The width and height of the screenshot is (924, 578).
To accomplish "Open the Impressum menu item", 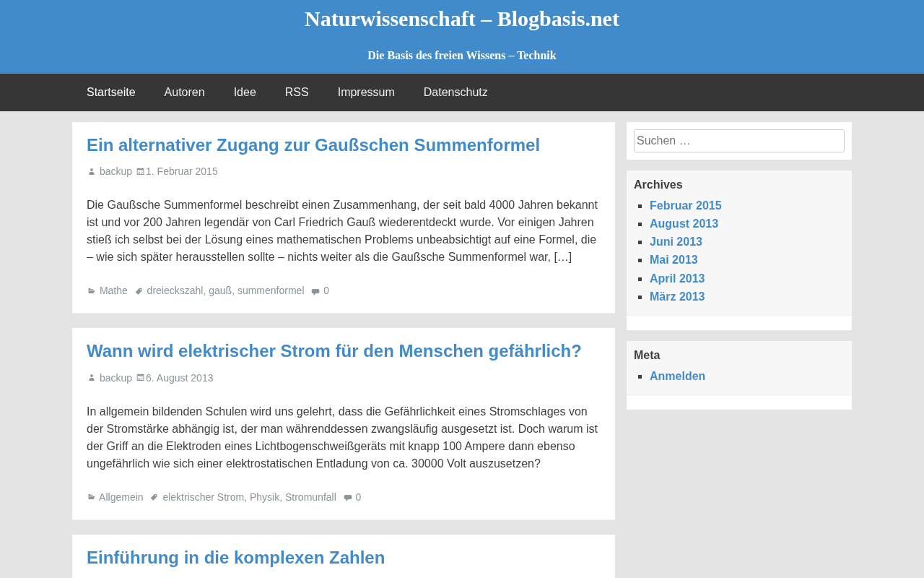I will tap(366, 92).
